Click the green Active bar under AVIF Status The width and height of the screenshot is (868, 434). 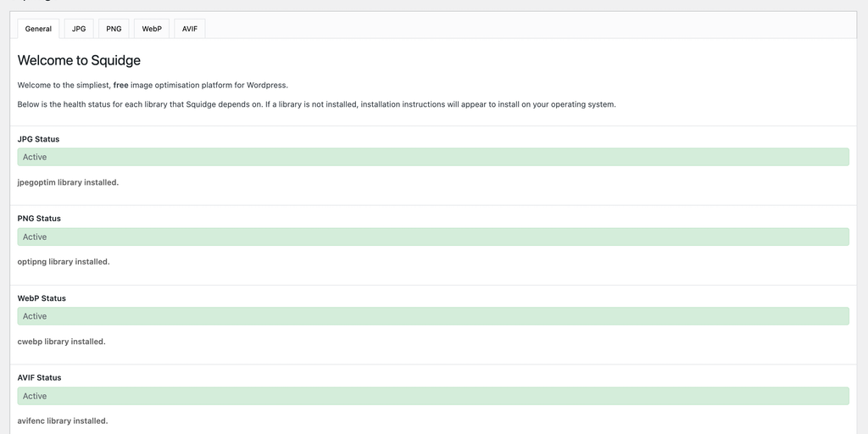(433, 396)
